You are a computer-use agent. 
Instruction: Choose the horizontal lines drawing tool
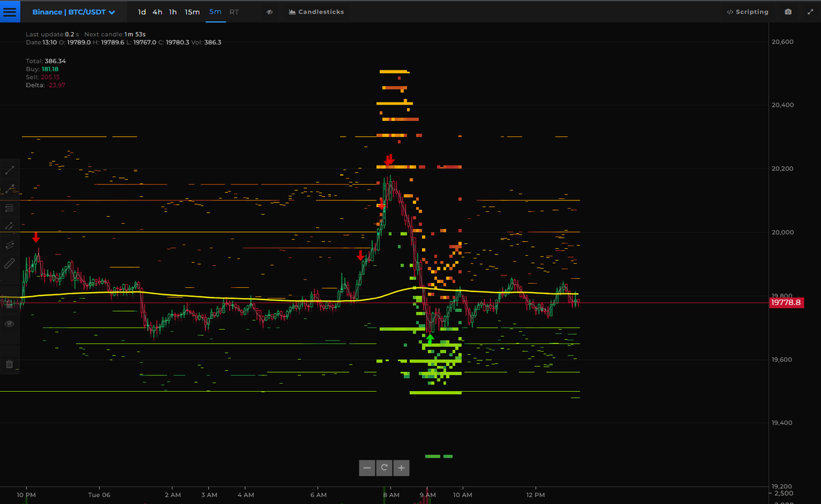[x=10, y=208]
